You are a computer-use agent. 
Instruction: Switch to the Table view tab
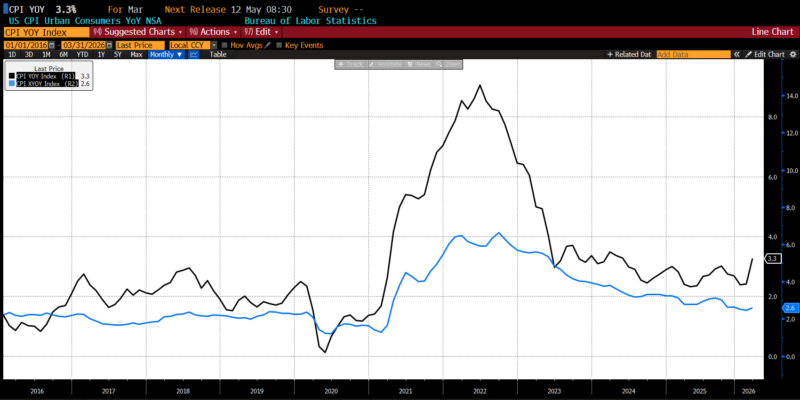[x=218, y=54]
